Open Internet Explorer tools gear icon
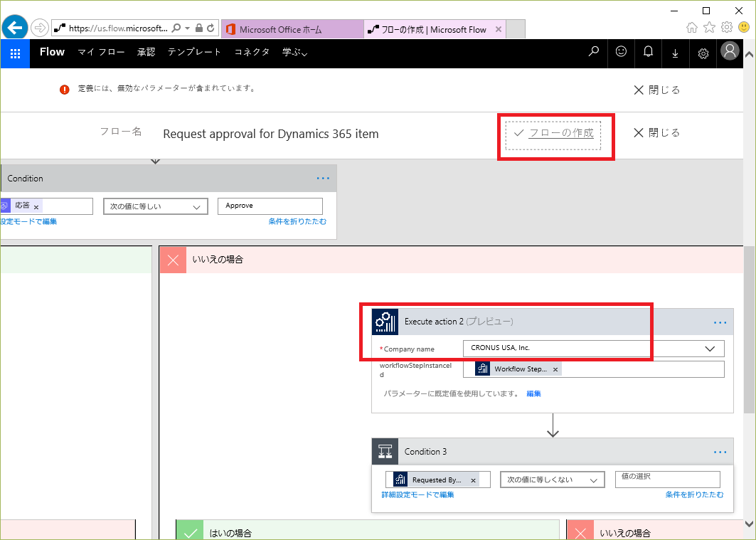The image size is (756, 540). coord(727,28)
